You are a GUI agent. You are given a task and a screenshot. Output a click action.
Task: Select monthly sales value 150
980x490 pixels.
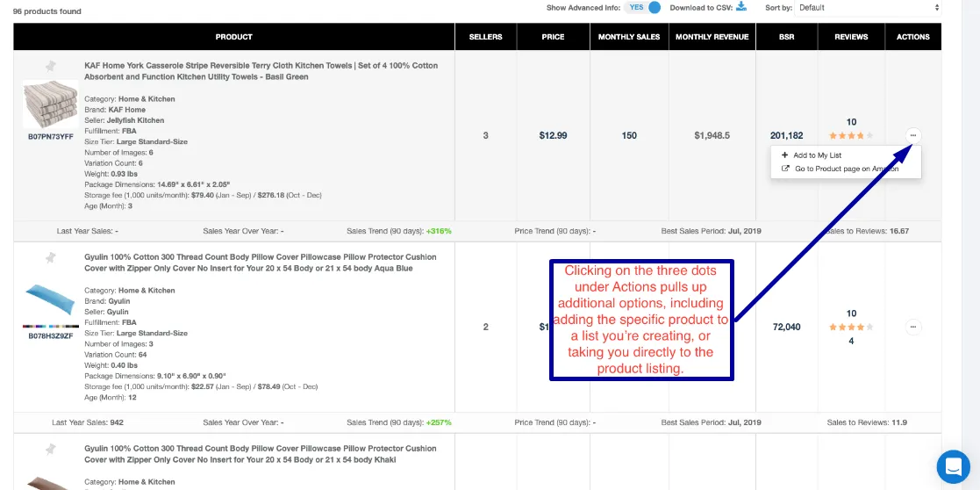(629, 135)
